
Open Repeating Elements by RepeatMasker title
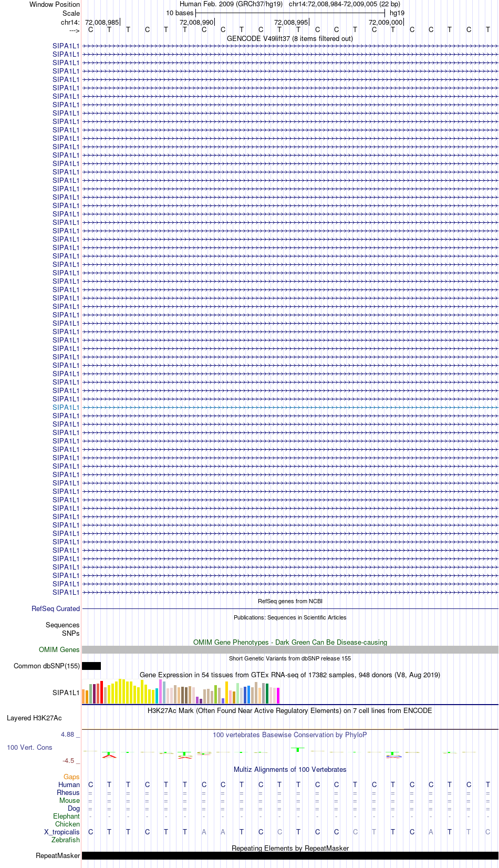tap(290, 848)
